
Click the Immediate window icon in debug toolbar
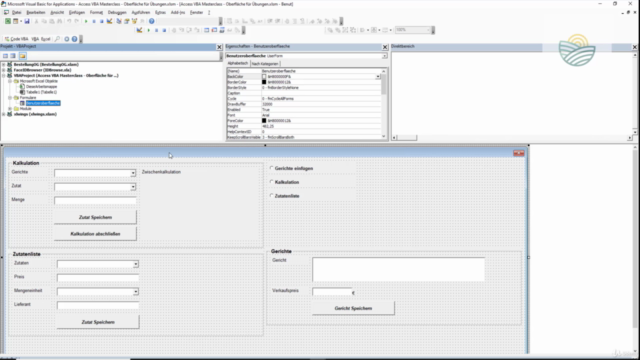coord(214,30)
